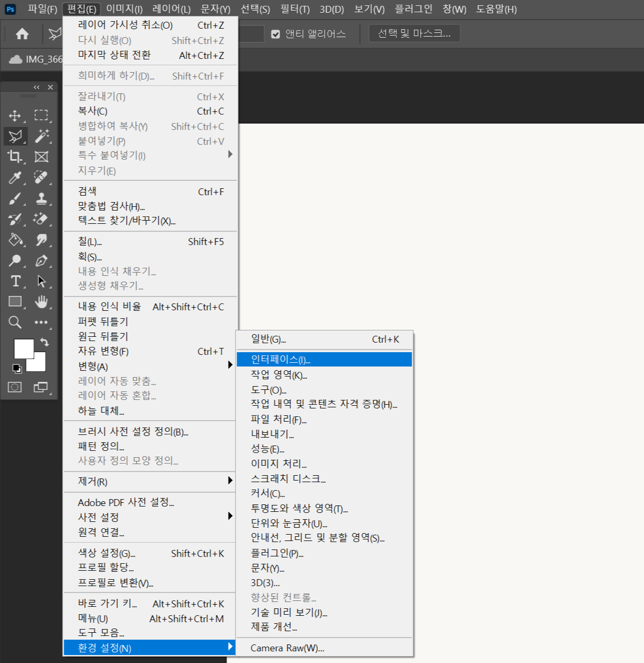
Task: Change screen mode icon
Action: pos(41,387)
